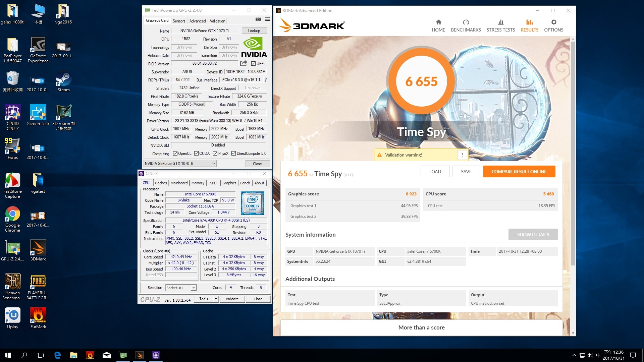
Task: Expand the GPU selection dropdown in GPU-Z
Action: 213,164
